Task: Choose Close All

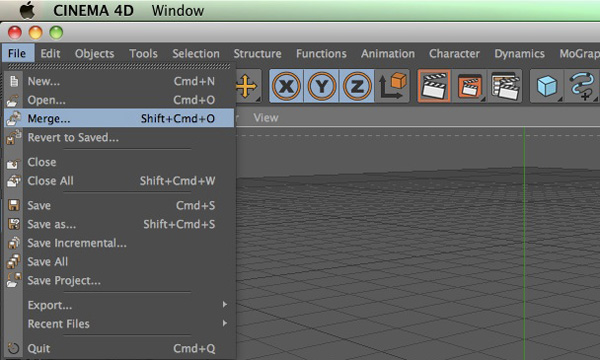Action: click(x=119, y=181)
